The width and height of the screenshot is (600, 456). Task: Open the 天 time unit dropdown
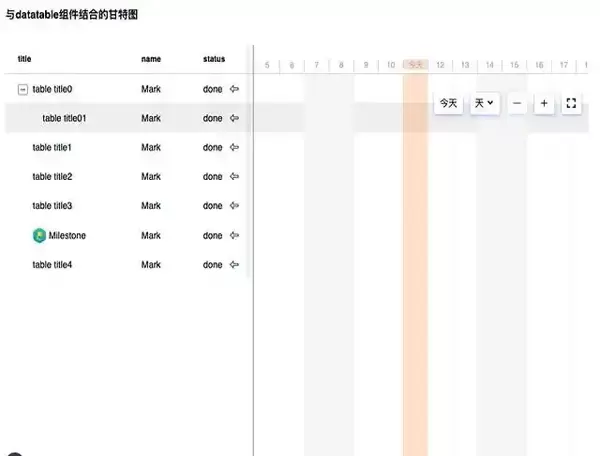485,103
